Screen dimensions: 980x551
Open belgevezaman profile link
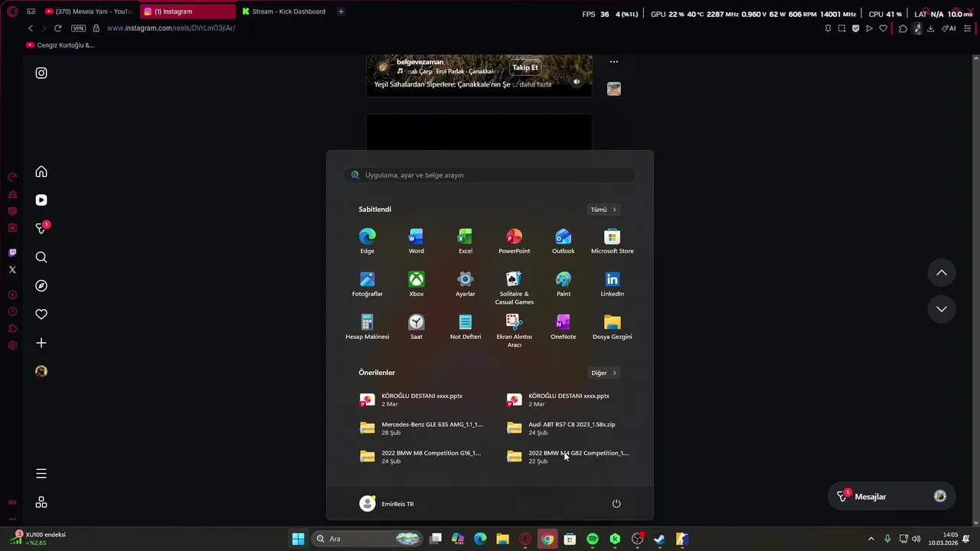click(x=420, y=62)
